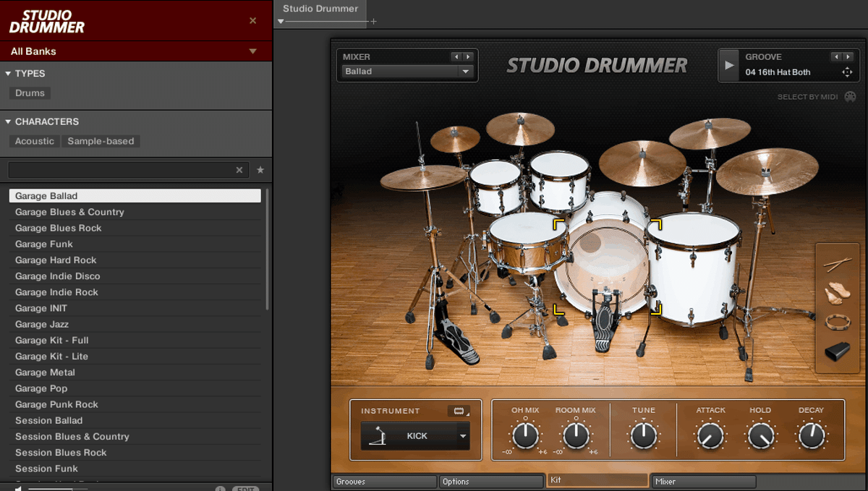This screenshot has width=868, height=491.
Task: Select the Garage Punk Rock preset
Action: 135,405
